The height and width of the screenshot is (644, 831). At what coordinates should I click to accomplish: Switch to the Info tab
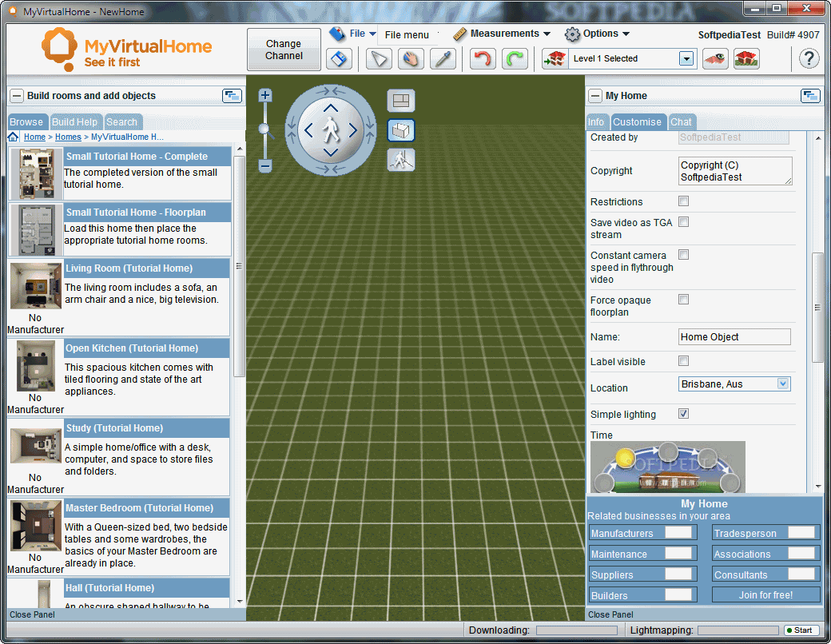pyautogui.click(x=596, y=122)
